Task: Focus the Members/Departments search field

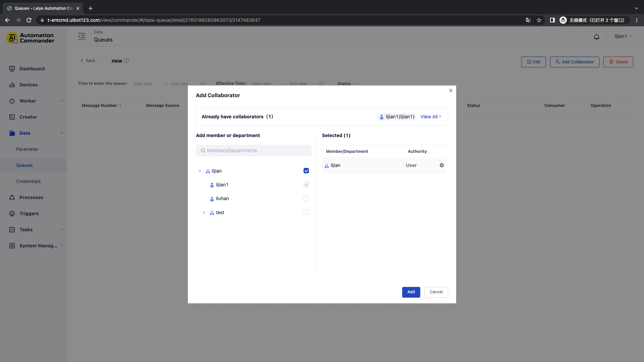Action: coord(254,150)
